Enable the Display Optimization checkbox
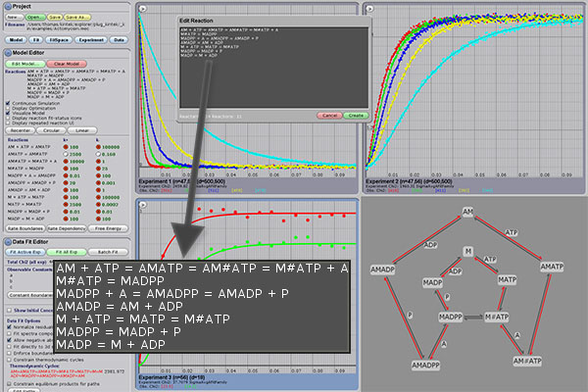588x392 pixels. coord(10,109)
